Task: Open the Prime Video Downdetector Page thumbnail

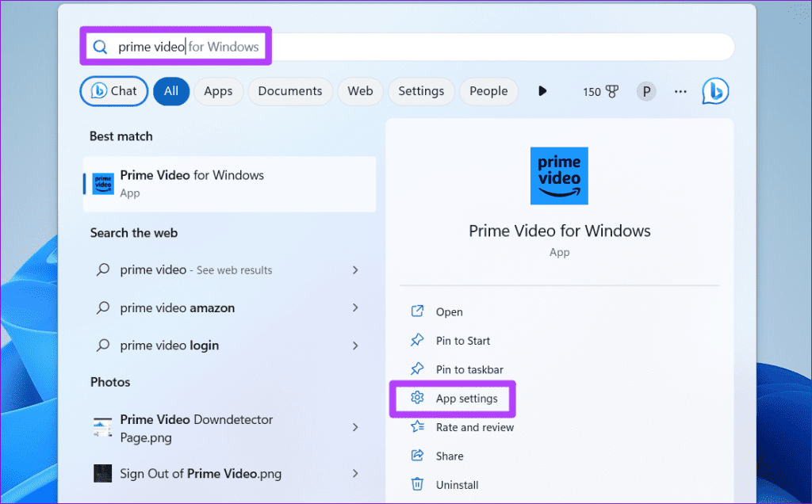Action: point(102,426)
